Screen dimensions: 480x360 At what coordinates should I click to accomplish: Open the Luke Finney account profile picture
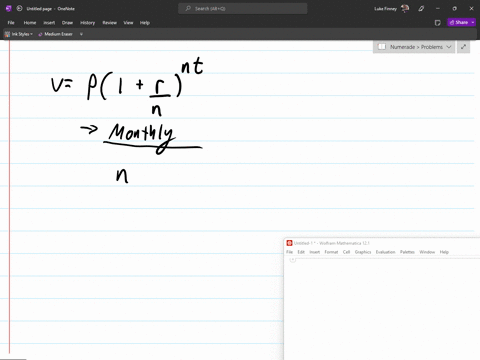click(405, 8)
